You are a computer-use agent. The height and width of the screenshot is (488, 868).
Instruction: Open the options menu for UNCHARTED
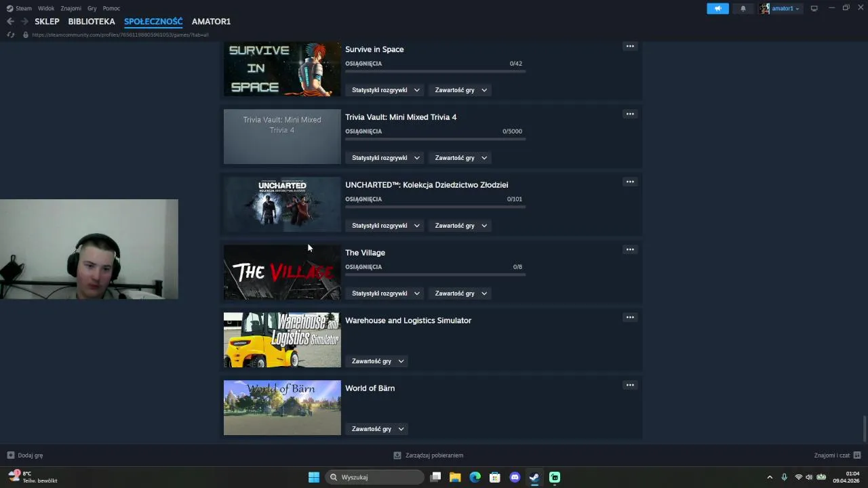coord(630,182)
